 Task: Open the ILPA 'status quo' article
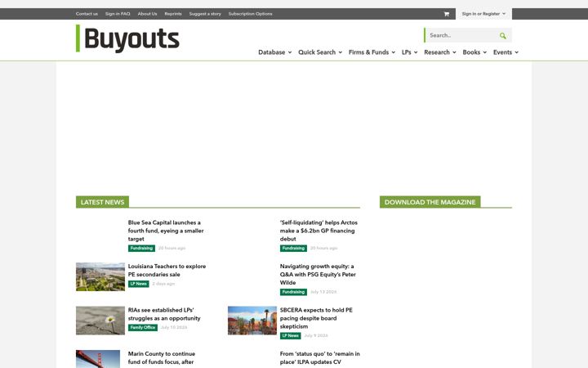320,358
